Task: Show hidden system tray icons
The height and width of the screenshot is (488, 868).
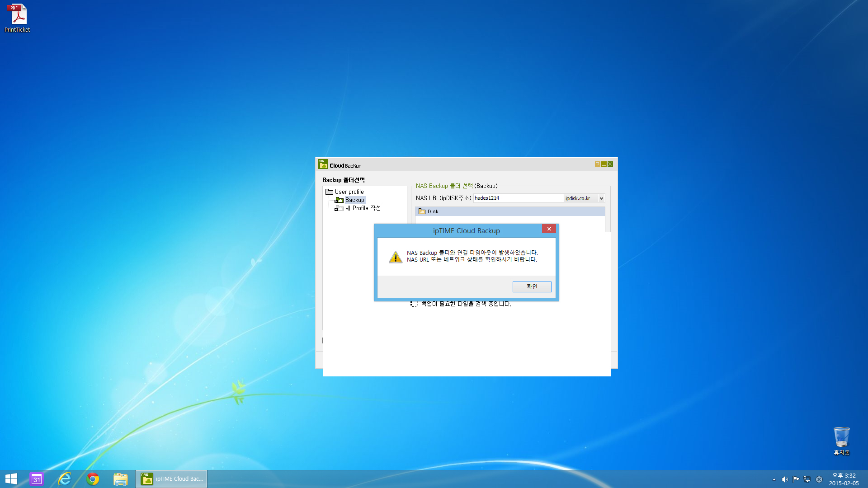Action: click(x=774, y=479)
